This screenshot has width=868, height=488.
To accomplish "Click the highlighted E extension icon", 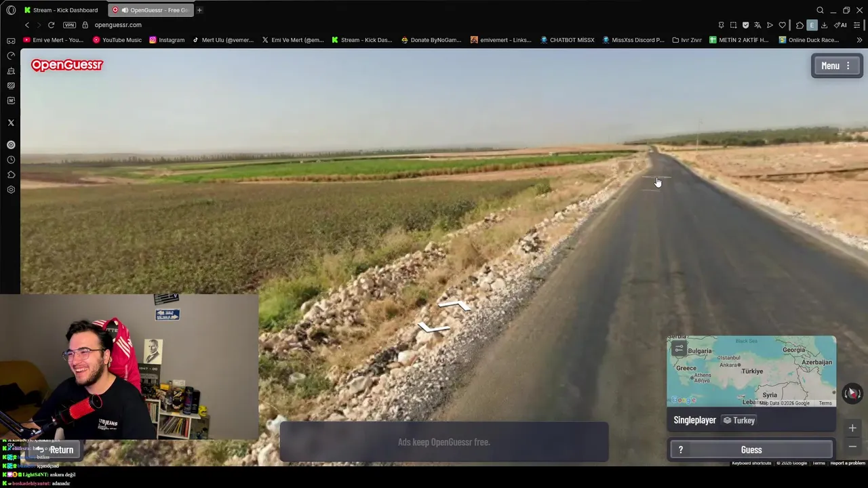I will click(812, 25).
